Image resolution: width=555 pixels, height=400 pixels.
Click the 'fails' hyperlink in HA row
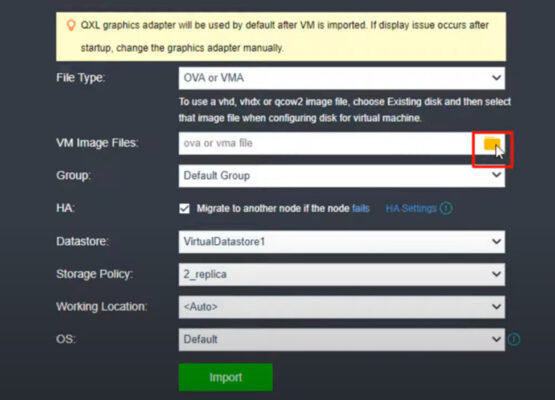click(361, 208)
